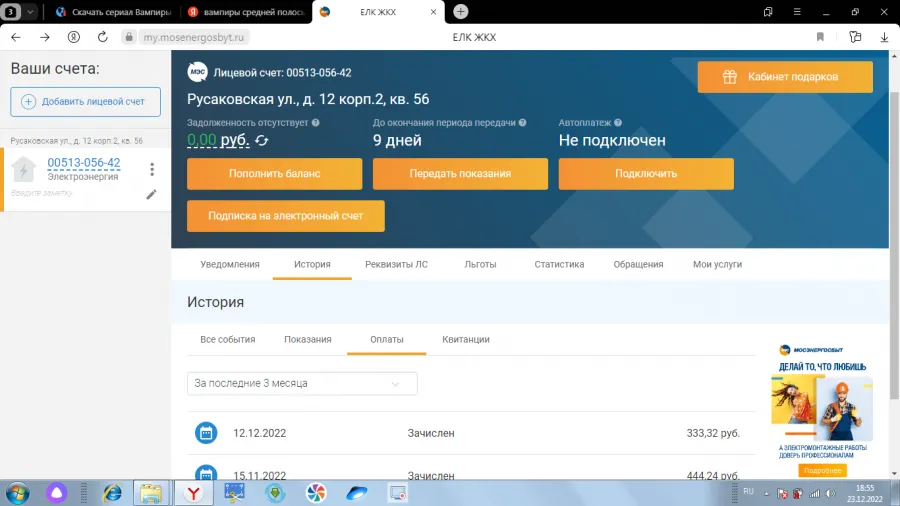
Task: Switch to Мои услуги tab
Action: [717, 264]
